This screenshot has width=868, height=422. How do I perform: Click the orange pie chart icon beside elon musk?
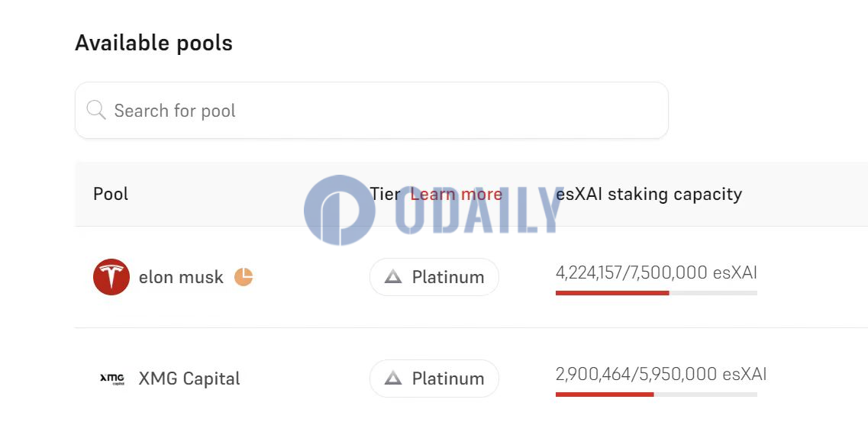pos(244,276)
